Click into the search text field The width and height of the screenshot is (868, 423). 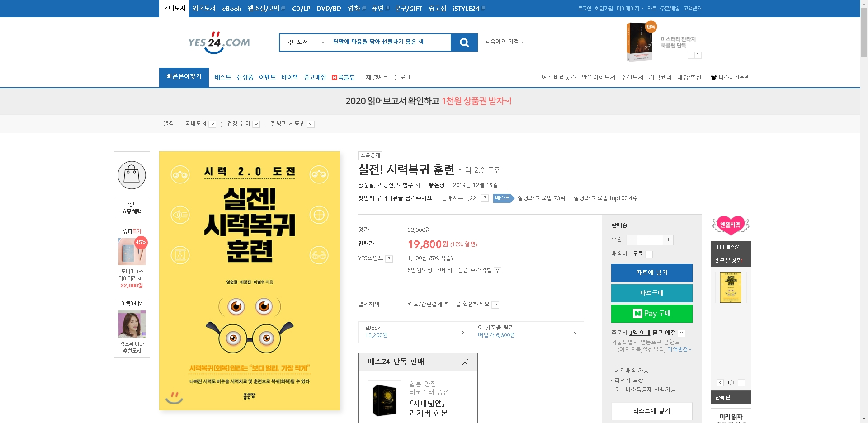[390, 42]
